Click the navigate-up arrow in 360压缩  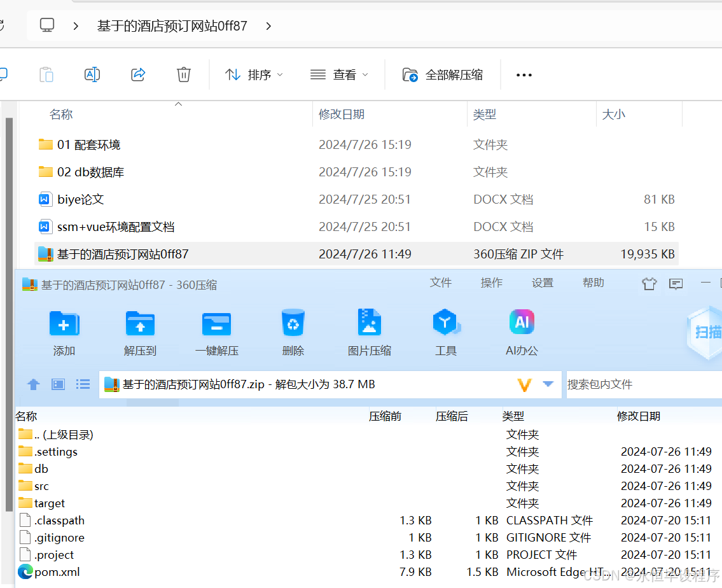(x=33, y=384)
